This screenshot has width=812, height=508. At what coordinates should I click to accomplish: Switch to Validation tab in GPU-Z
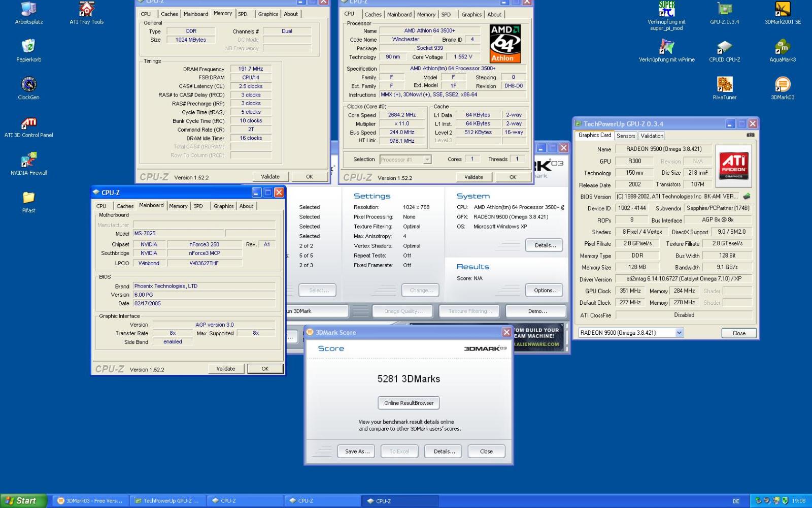[652, 136]
